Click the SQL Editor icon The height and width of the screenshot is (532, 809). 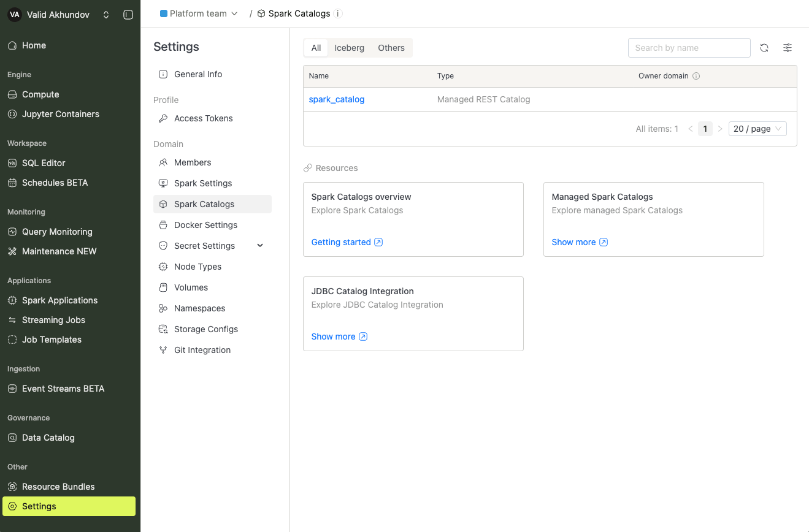click(12, 163)
